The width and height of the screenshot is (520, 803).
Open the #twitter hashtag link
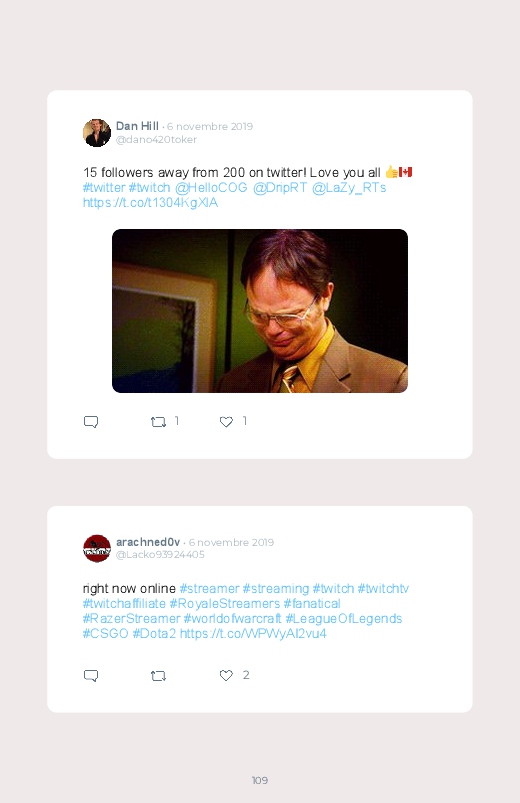tap(104, 187)
